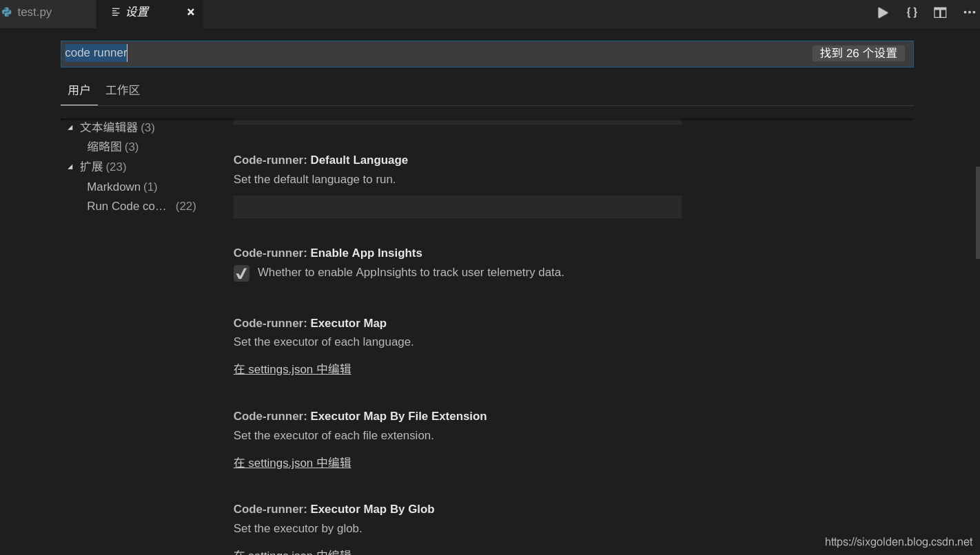Select 缩略图 (3) in the settings tree
The height and width of the screenshot is (555, 980).
click(x=113, y=147)
